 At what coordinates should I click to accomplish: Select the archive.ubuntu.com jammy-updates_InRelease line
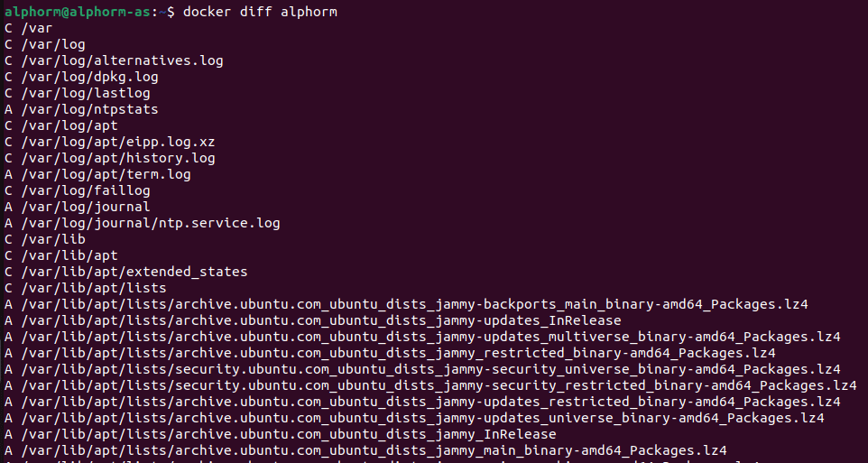click(x=312, y=320)
